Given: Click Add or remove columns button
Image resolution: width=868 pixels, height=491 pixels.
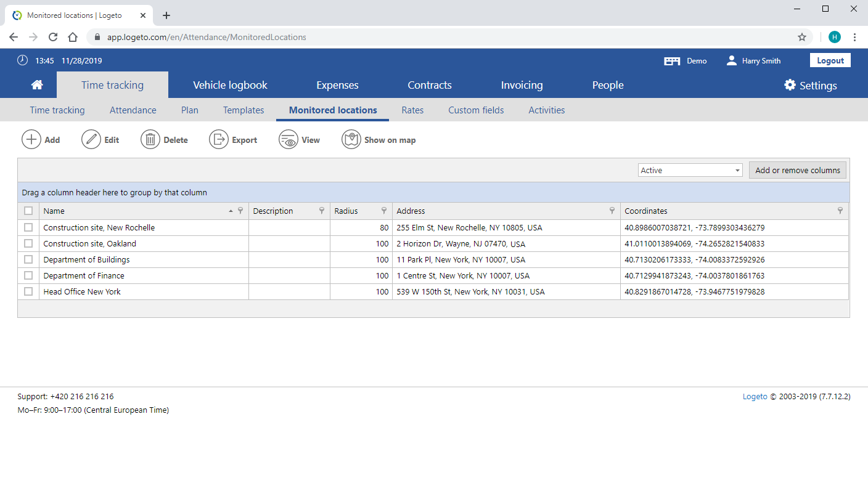Looking at the screenshot, I should 798,171.
